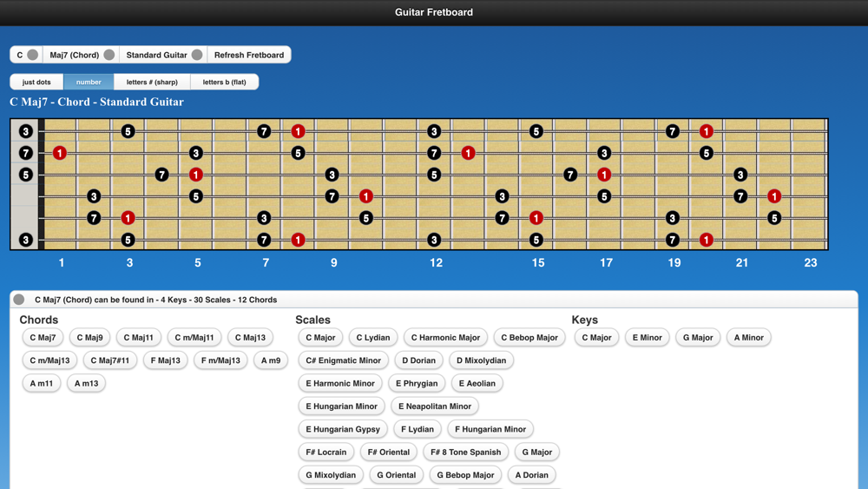Image resolution: width=868 pixels, height=489 pixels.
Task: Select the C Maj13 chord chip
Action: pos(250,337)
